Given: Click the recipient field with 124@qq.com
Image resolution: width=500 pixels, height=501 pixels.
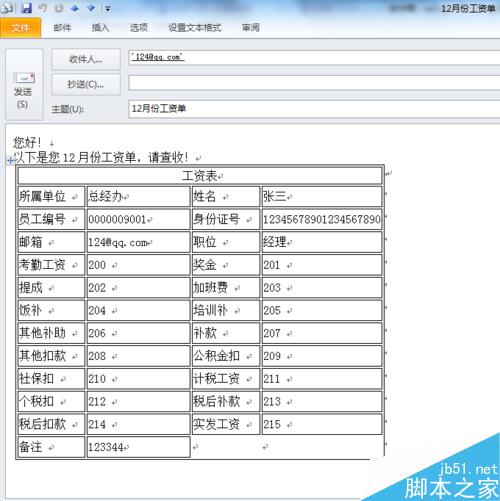Looking at the screenshot, I should tap(314, 57).
